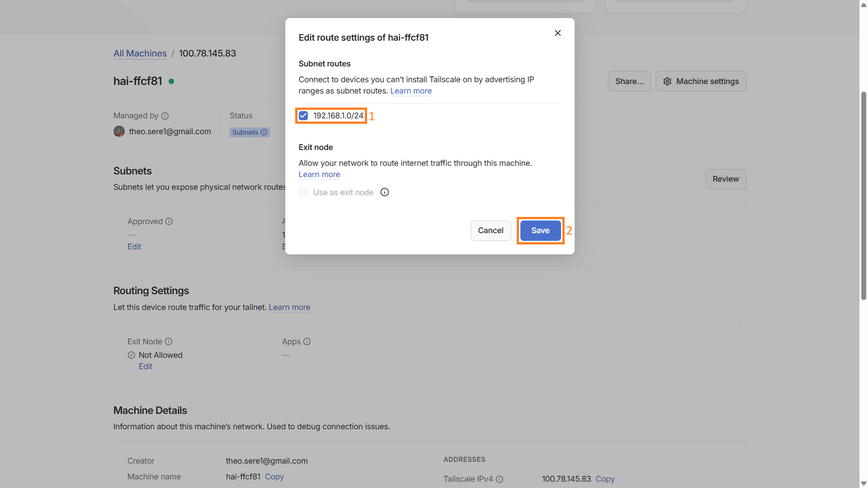The height and width of the screenshot is (488, 868).
Task: Uncheck the 192.168.1.0/24 subnet route
Action: (303, 116)
